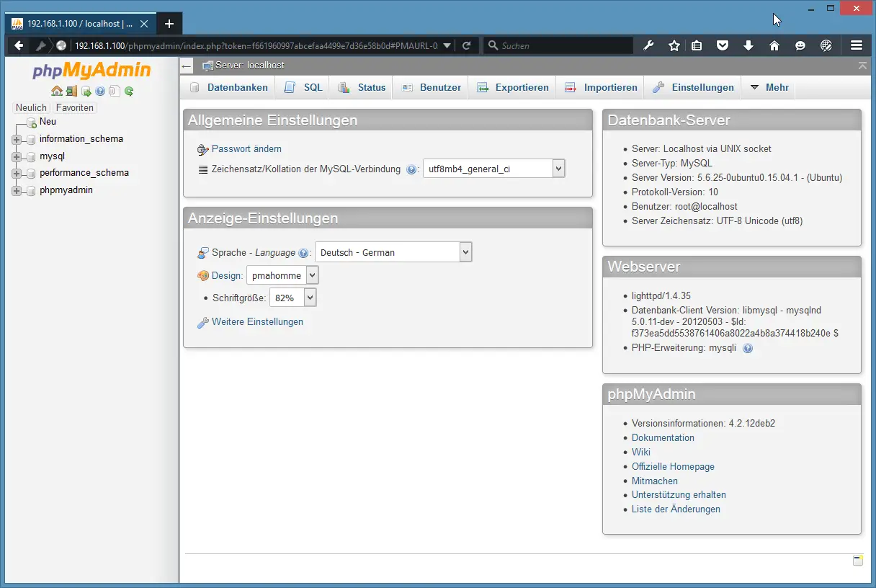
Task: Click the performance_schema database icon
Action: point(31,173)
